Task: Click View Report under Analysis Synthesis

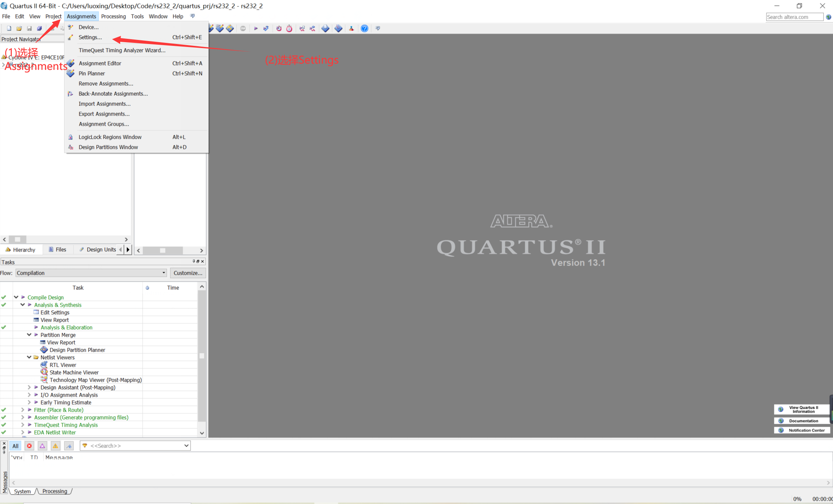Action: [55, 319]
